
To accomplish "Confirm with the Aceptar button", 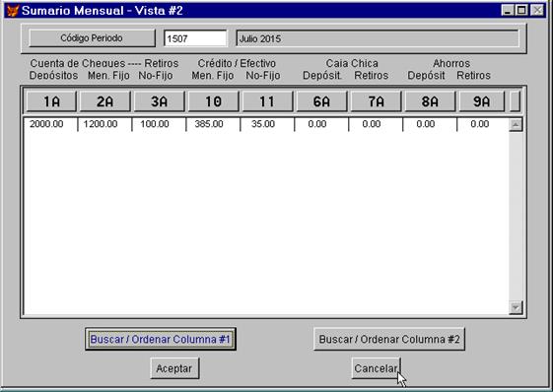I will coord(174,368).
